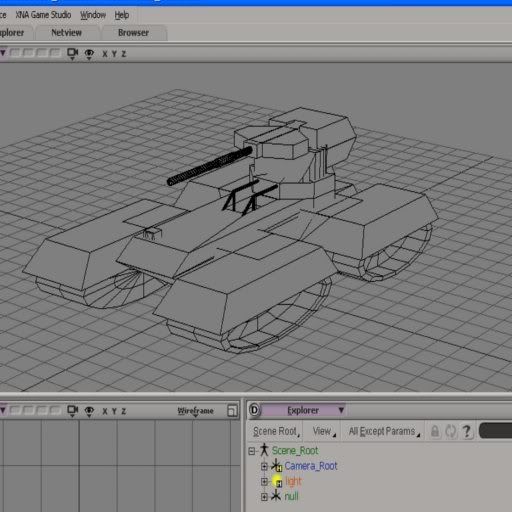Click the maximize viewport icon beside Wireframe

pyautogui.click(x=232, y=411)
